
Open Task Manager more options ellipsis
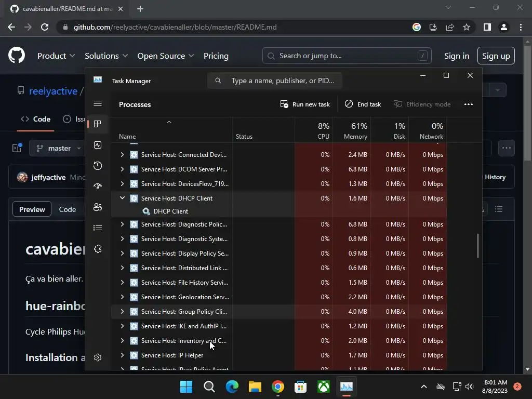[469, 104]
